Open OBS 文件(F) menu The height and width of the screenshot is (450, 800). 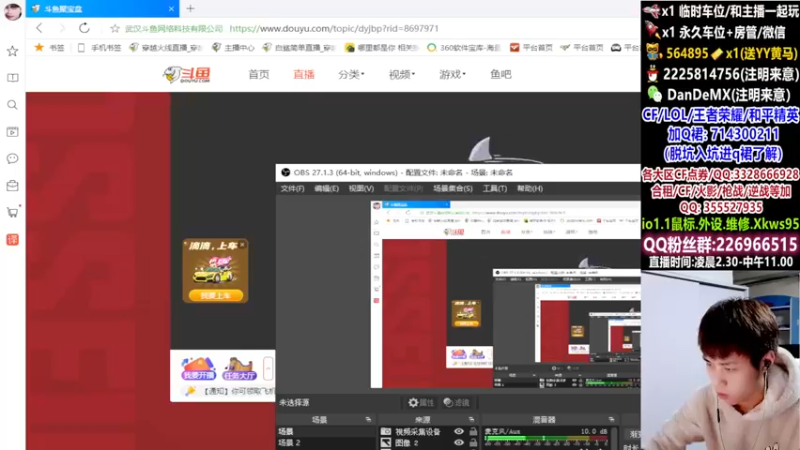click(x=292, y=189)
